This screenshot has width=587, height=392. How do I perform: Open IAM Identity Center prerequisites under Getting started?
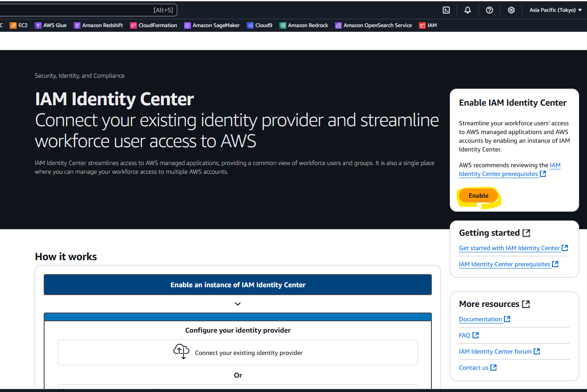[x=504, y=264]
